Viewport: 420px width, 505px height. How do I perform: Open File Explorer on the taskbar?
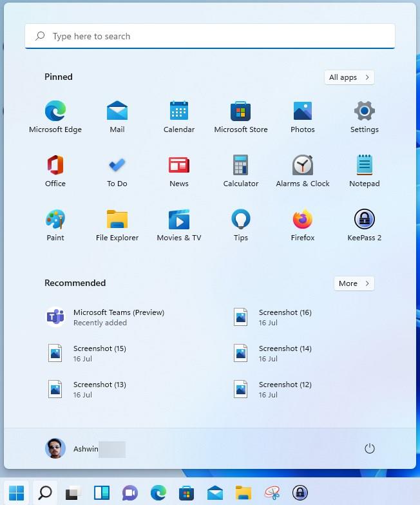(243, 492)
